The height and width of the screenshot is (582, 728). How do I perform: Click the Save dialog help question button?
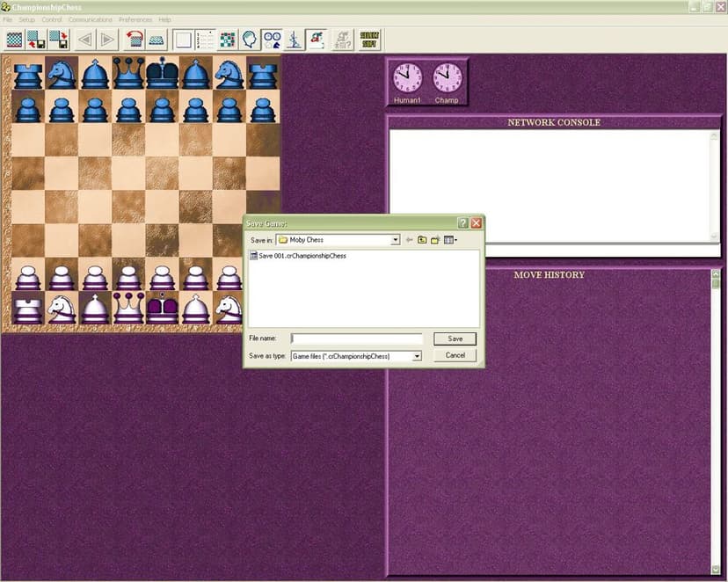[462, 223]
